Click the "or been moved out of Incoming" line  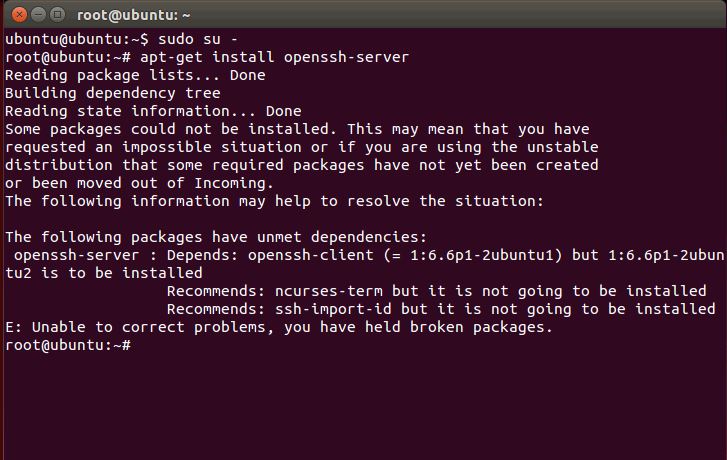tap(139, 183)
